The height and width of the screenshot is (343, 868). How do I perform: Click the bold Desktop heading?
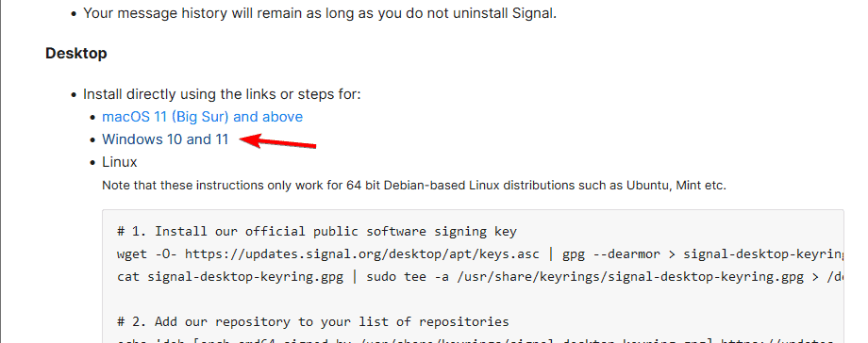[76, 53]
